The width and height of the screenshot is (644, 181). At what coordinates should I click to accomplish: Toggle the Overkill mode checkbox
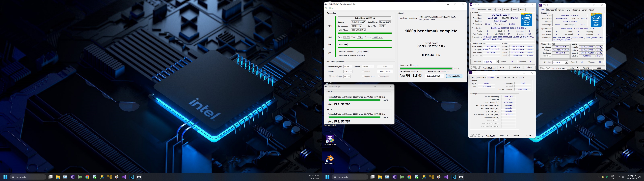[x=330, y=76]
